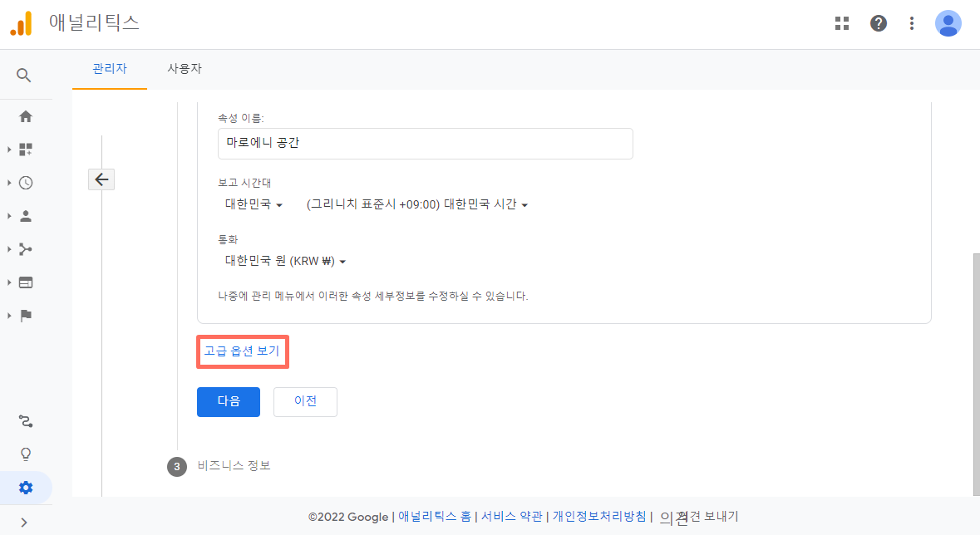The width and height of the screenshot is (980, 535).
Task: Open attribution via the squiggle-path sidebar icon
Action: 25,421
